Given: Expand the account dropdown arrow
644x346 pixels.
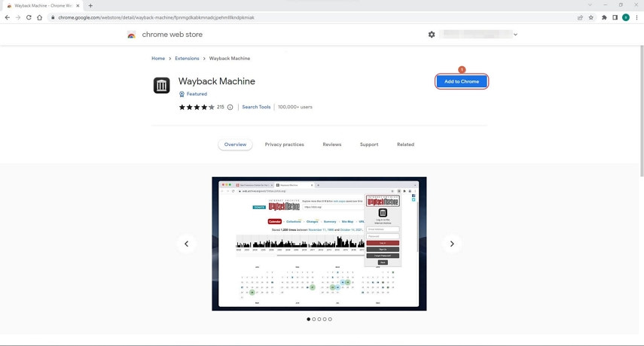Looking at the screenshot, I should pos(515,35).
